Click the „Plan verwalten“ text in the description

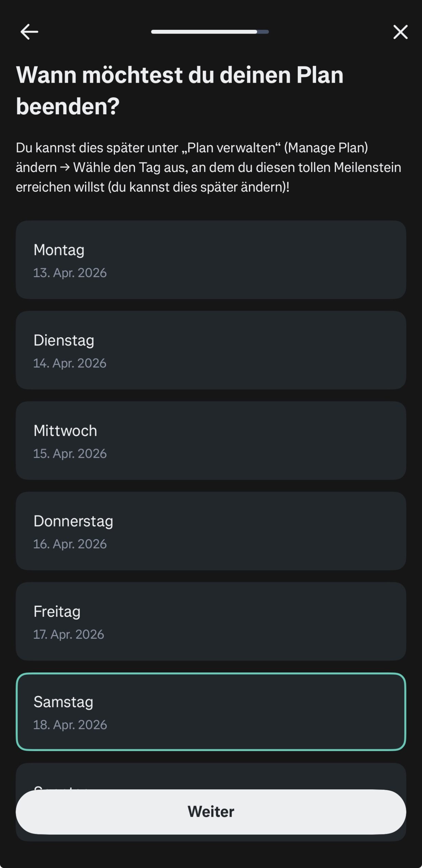point(231,148)
